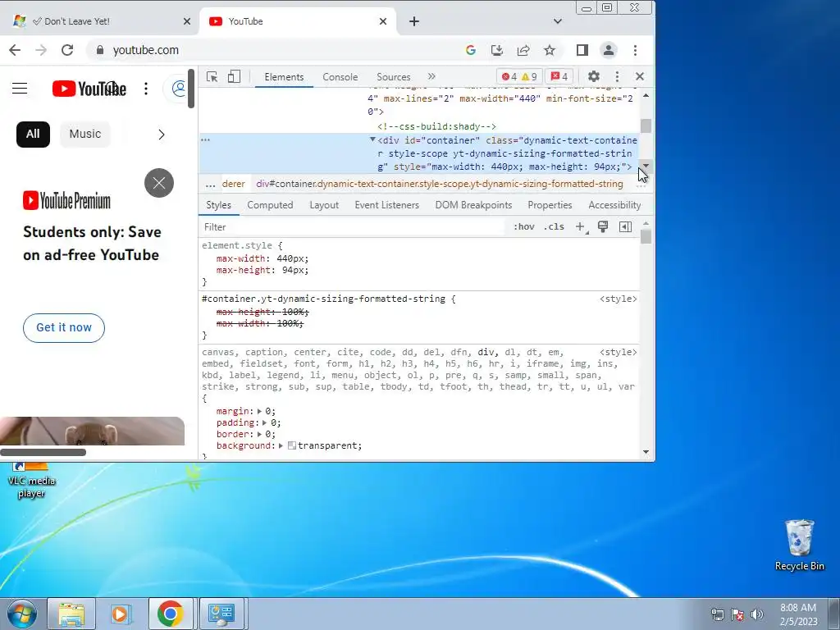Image resolution: width=840 pixels, height=630 pixels.
Task: Select the Music filter chip
Action: click(x=85, y=134)
